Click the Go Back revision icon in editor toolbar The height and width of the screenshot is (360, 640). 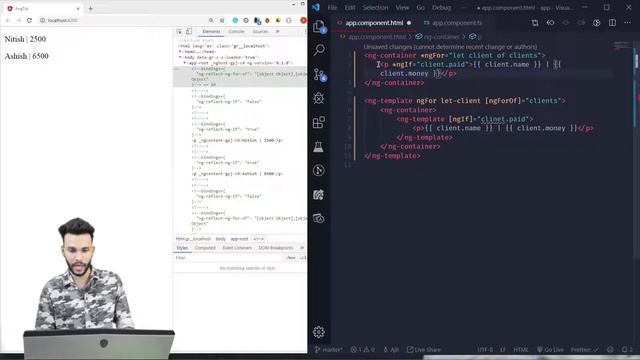[x=550, y=23]
